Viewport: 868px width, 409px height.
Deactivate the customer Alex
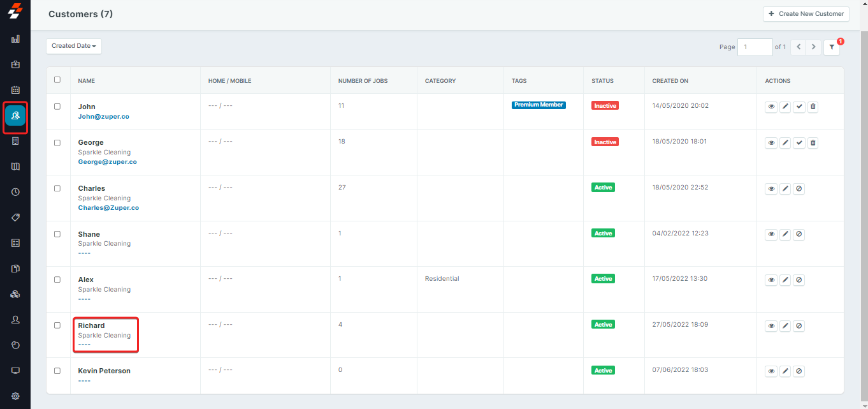pos(799,279)
